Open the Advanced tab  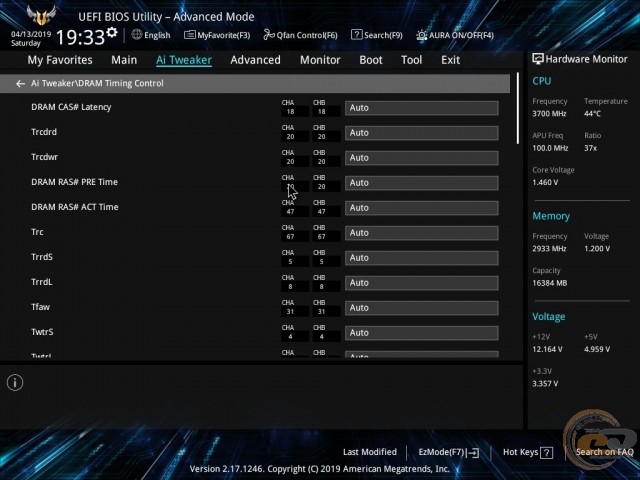coord(256,60)
